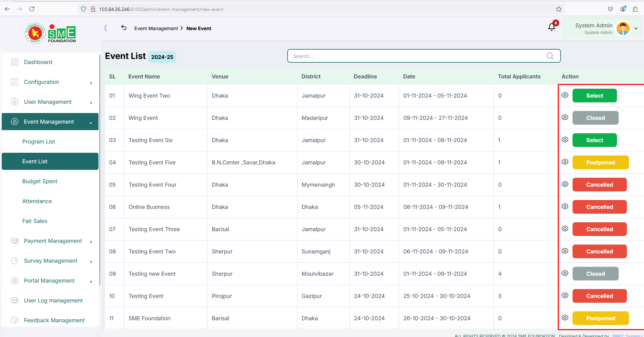The height and width of the screenshot is (337, 644).
Task: Click browser forward arrow
Action: (19, 9)
